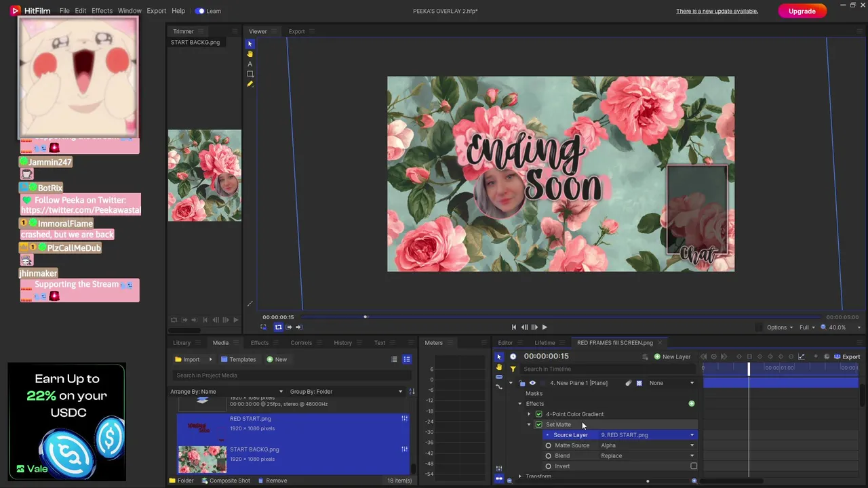Click the timeline clock icon beside timecode

tap(513, 357)
